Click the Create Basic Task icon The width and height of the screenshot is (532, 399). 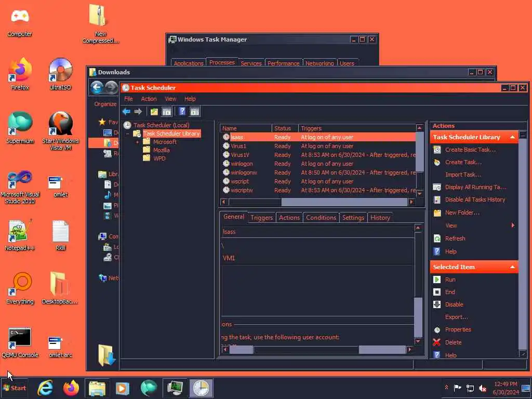[437, 150]
